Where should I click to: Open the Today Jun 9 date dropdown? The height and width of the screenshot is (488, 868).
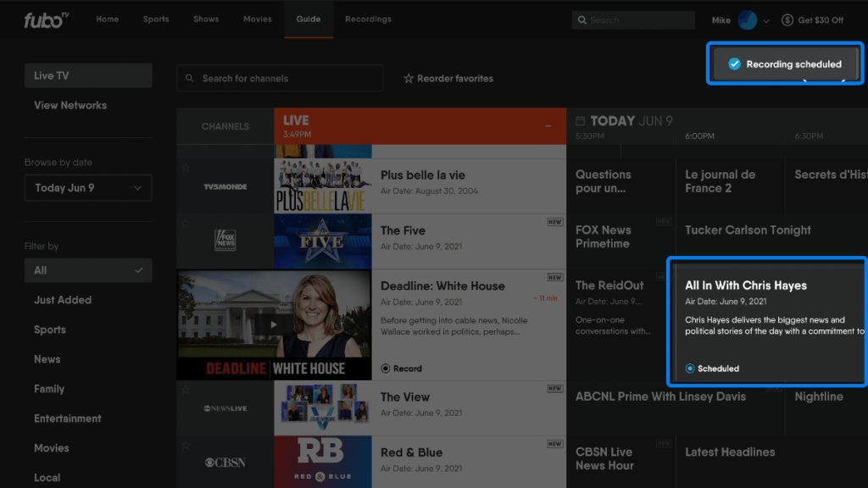coord(88,188)
